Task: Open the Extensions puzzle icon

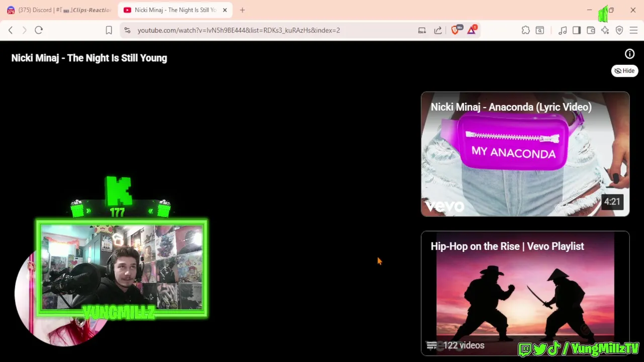Action: [526, 30]
